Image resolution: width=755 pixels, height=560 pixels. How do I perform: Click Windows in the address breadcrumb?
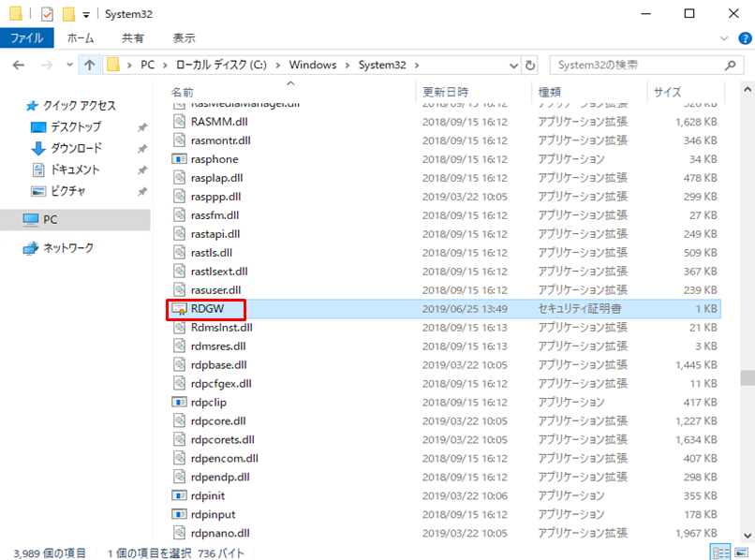313,65
